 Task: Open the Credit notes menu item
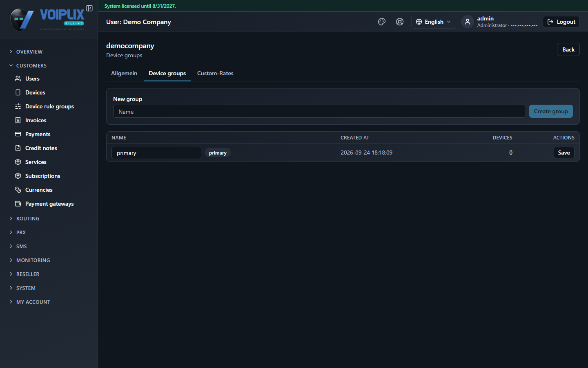tap(41, 148)
